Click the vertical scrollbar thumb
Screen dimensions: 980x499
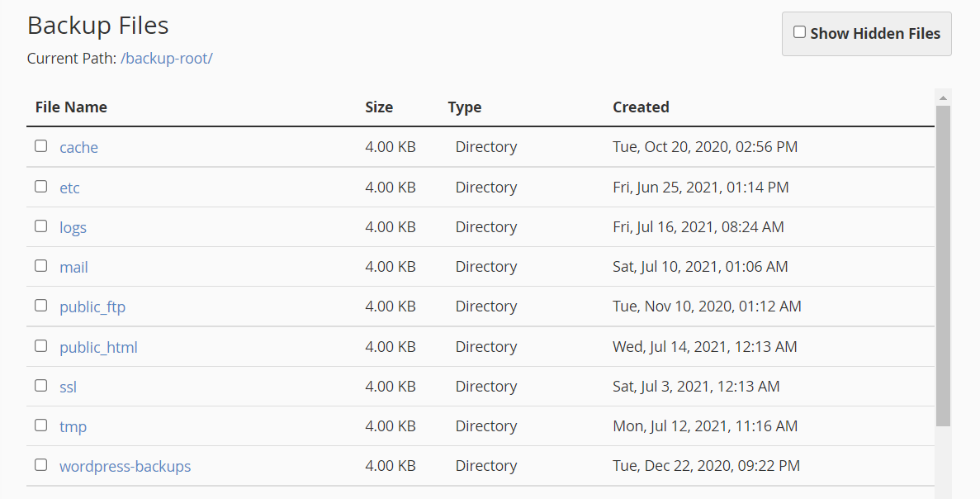point(943,266)
